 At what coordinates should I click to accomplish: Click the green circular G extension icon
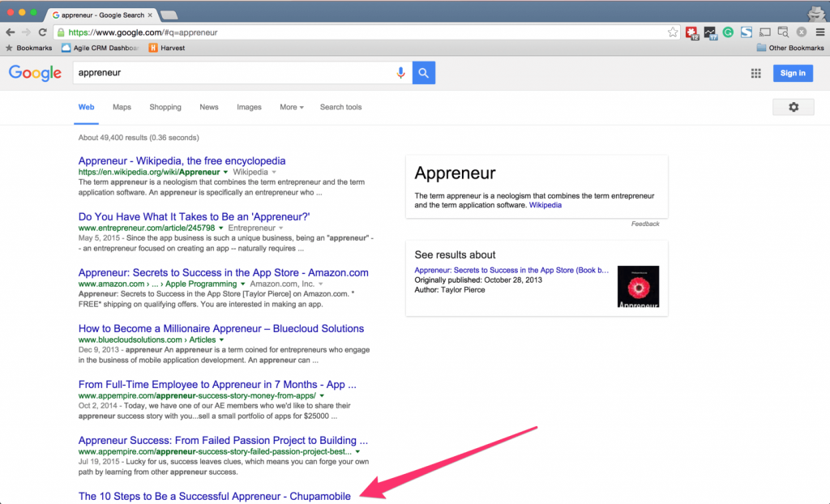(x=729, y=32)
